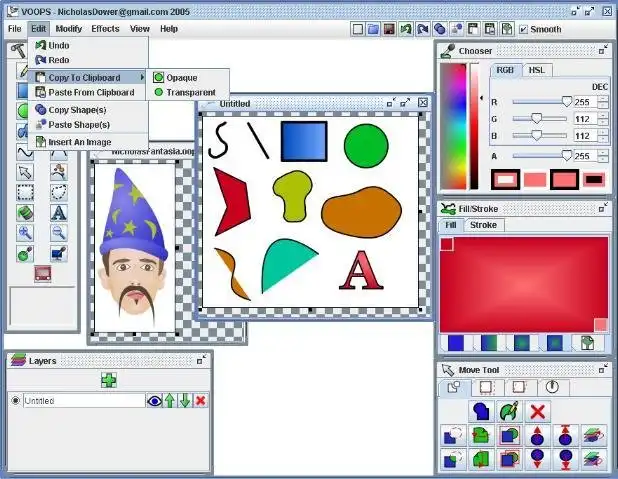Image resolution: width=618 pixels, height=479 pixels.
Task: Switch to the RGB tab
Action: pos(505,70)
